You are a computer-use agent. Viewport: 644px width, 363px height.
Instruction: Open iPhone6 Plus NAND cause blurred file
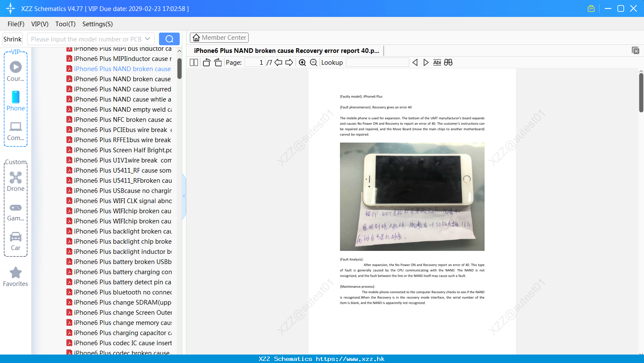(119, 89)
